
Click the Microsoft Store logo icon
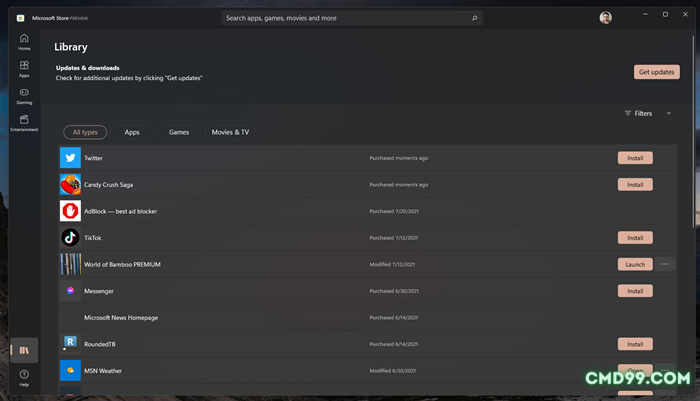point(21,18)
